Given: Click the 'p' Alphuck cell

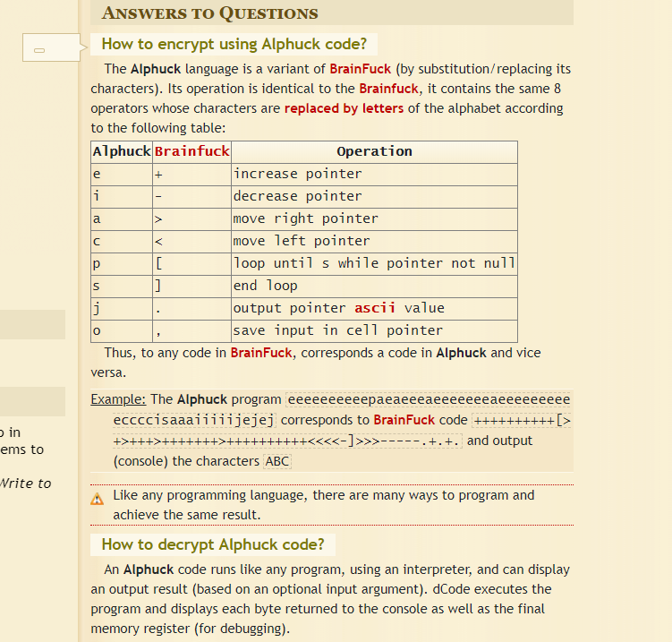Looking at the screenshot, I should pos(122,263).
